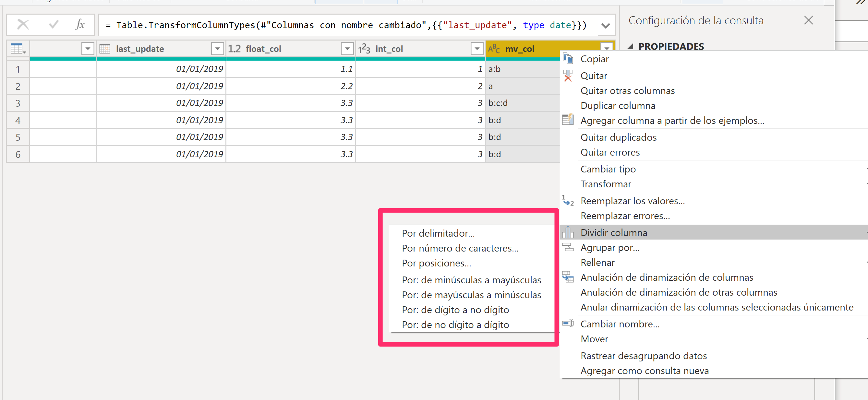Click the float_col cell with value 1.1
Image resolution: width=868 pixels, height=400 pixels.
coord(291,69)
